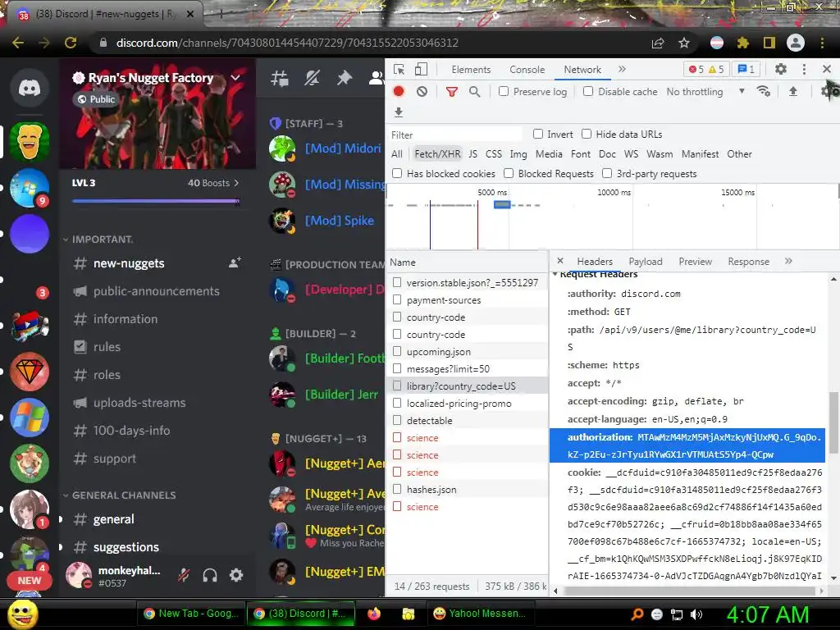Tick checkbox next to payment-sources request

[x=397, y=299]
